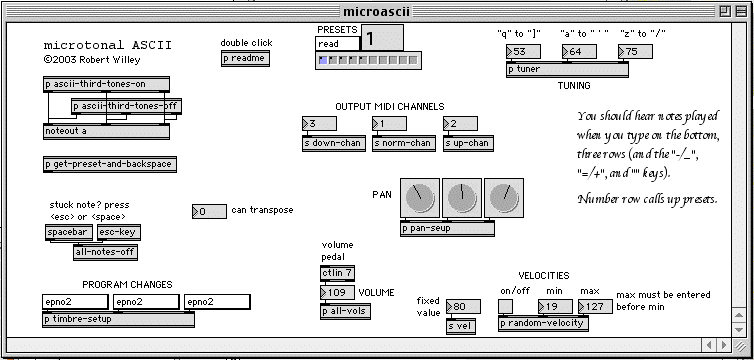The image size is (754, 360).
Task: Toggle the velocities on/off box
Action: point(505,306)
